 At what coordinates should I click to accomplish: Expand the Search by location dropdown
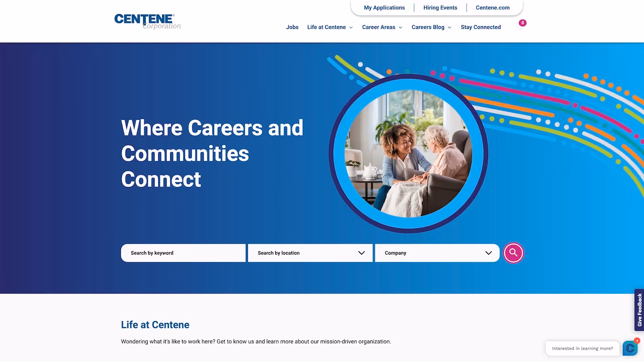click(361, 253)
